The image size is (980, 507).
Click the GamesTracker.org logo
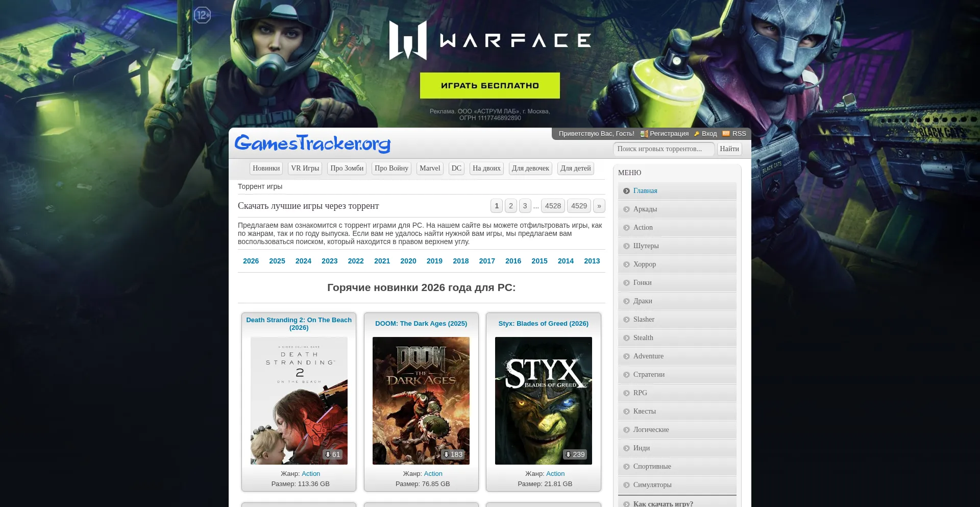coord(312,143)
